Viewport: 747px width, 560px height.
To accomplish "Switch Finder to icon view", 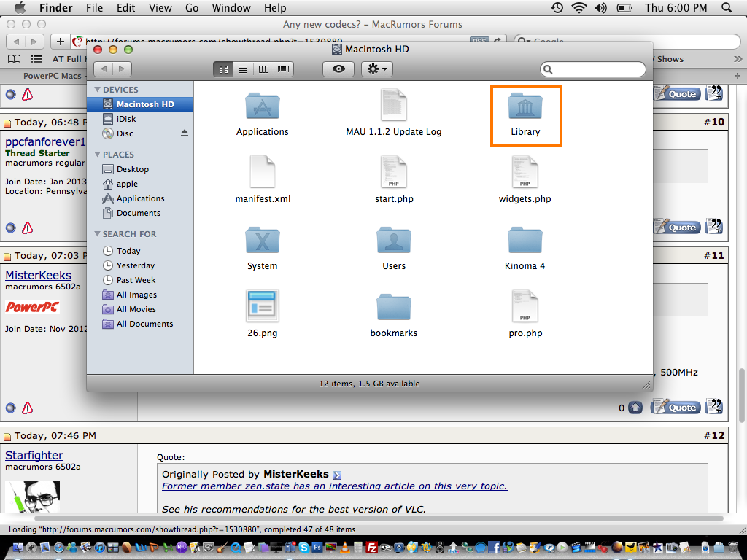I will [223, 69].
